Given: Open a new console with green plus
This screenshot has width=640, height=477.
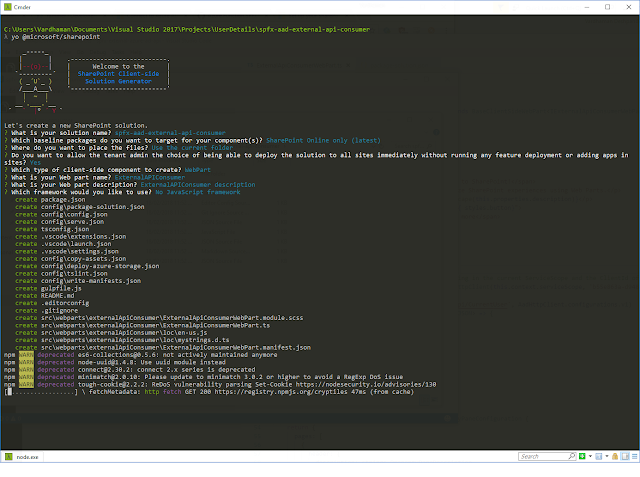Looking at the screenshot, I should [582, 456].
